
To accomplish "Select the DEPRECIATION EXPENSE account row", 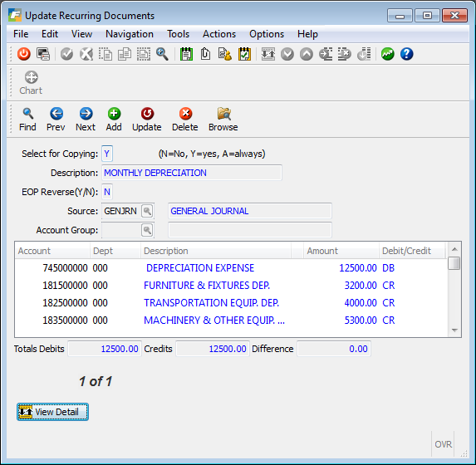I will coord(231,268).
